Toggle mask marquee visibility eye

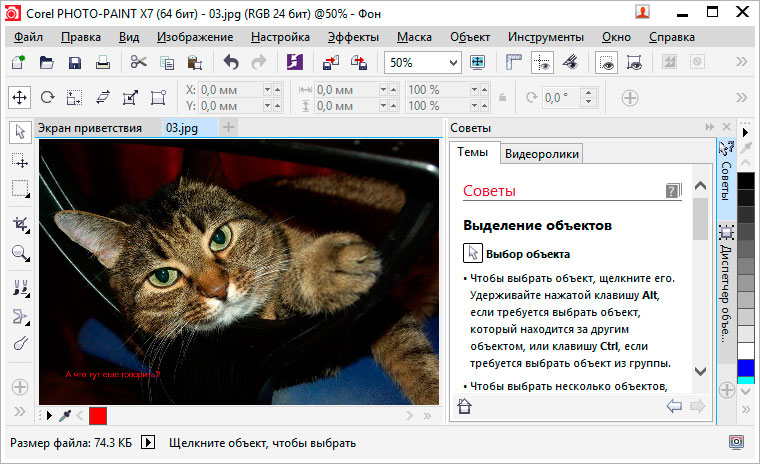pos(607,62)
